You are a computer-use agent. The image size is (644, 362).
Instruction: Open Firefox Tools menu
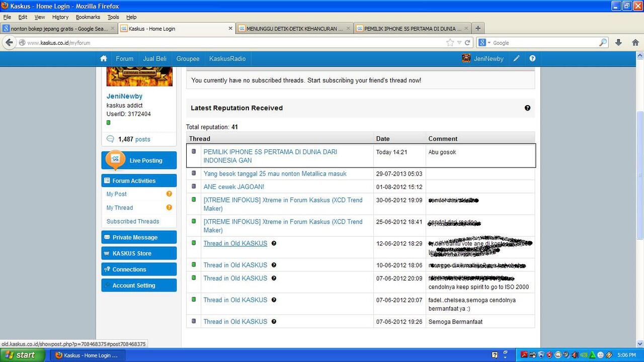pyautogui.click(x=113, y=17)
